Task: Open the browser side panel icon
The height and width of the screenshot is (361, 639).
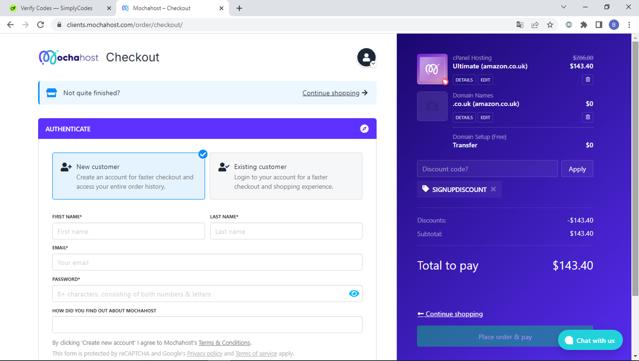Action: point(599,25)
